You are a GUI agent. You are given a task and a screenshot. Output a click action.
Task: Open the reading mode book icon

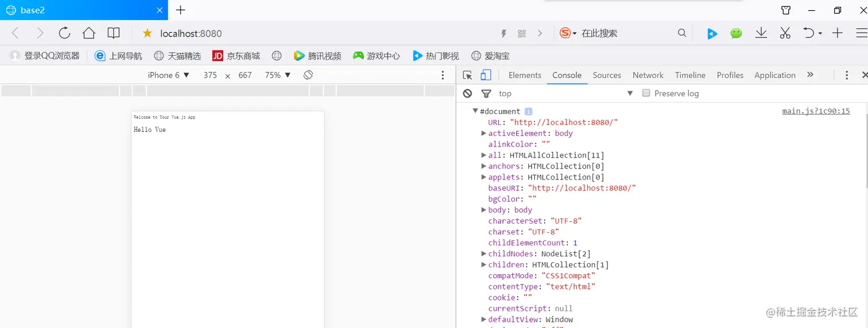[x=114, y=33]
